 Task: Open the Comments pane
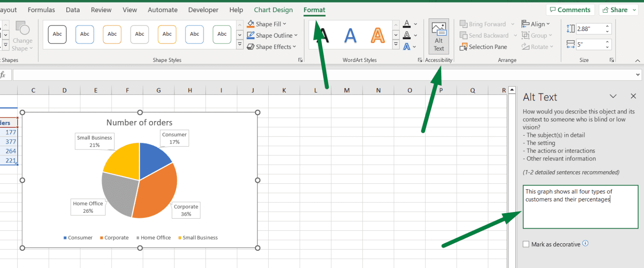click(570, 9)
